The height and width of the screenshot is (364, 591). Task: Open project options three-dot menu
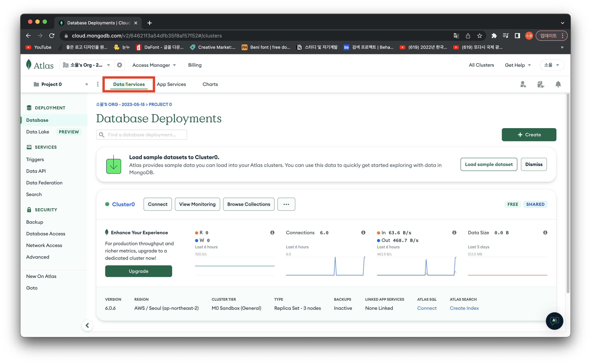[98, 84]
